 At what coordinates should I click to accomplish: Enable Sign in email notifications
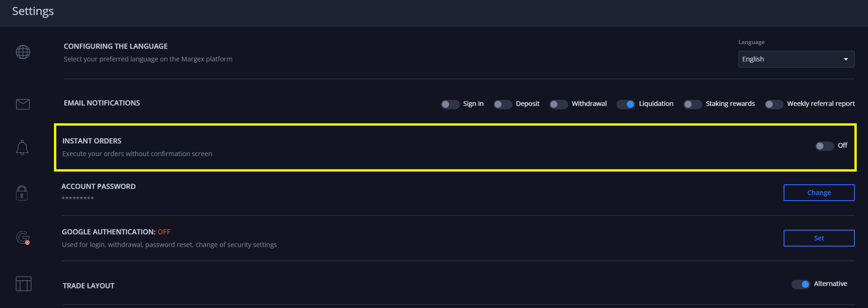[450, 104]
